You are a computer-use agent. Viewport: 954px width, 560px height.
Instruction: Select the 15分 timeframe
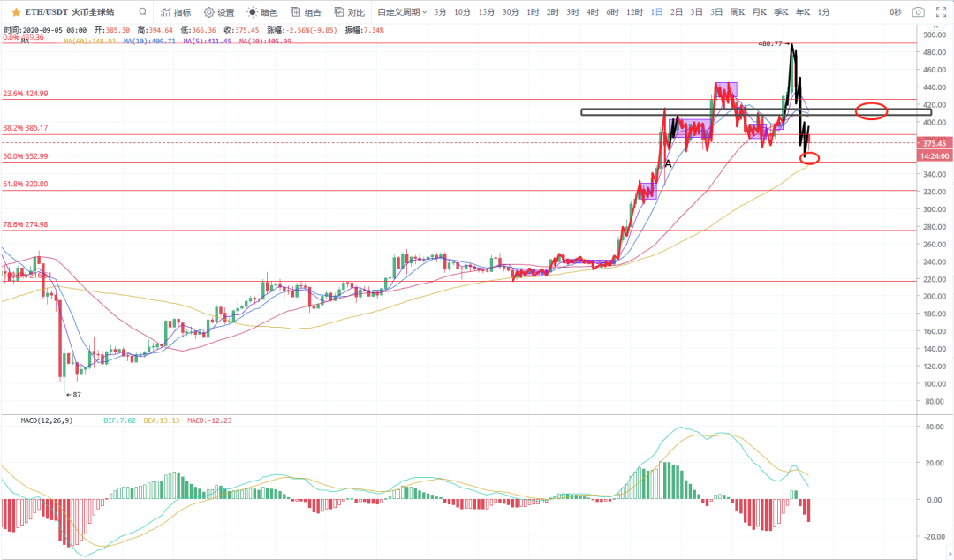(487, 12)
